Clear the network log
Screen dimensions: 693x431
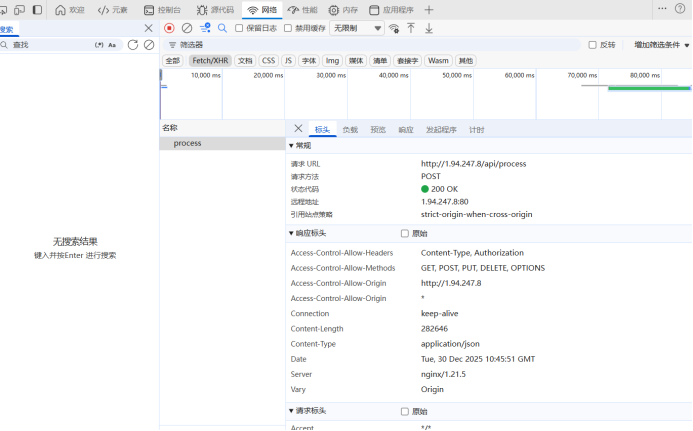(187, 28)
